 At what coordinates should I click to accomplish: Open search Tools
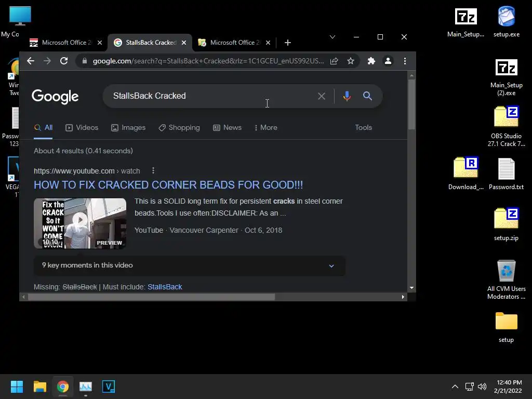tap(363, 128)
